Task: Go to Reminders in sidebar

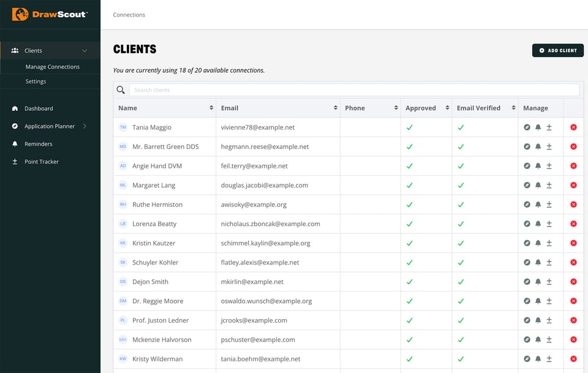Action: pos(38,144)
